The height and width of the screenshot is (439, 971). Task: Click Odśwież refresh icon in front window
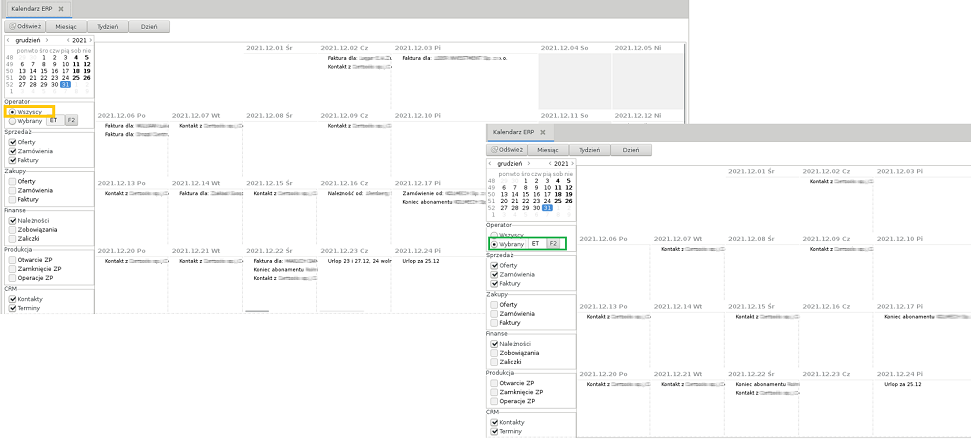pyautogui.click(x=494, y=150)
